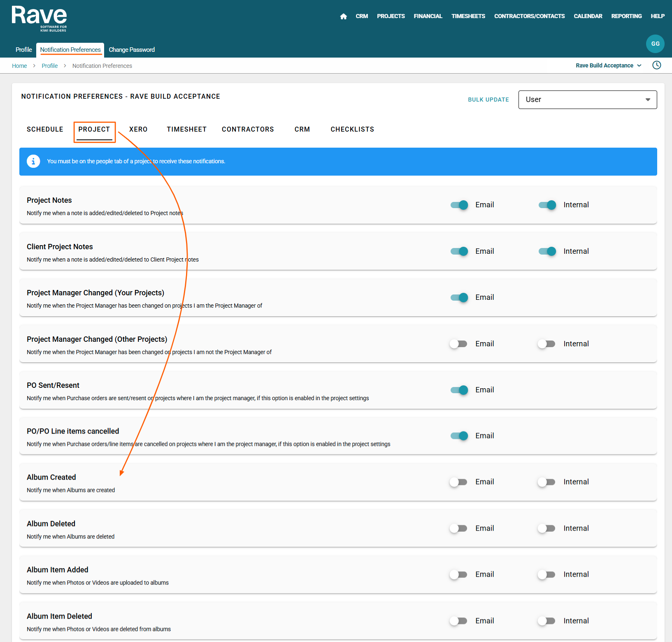Click the PO Sent/Resent heading text
This screenshot has width=672, height=642.
[53, 385]
